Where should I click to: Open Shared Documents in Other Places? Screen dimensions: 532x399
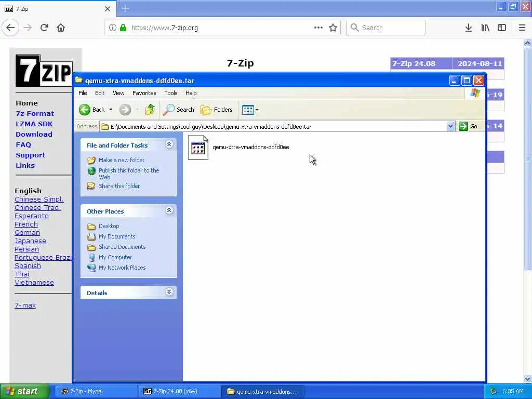pos(122,247)
